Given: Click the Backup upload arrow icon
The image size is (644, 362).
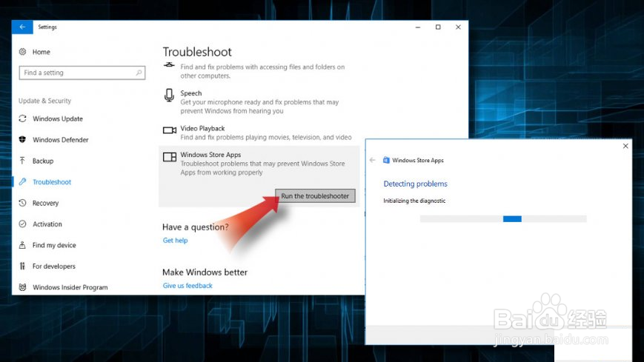Looking at the screenshot, I should point(22,161).
